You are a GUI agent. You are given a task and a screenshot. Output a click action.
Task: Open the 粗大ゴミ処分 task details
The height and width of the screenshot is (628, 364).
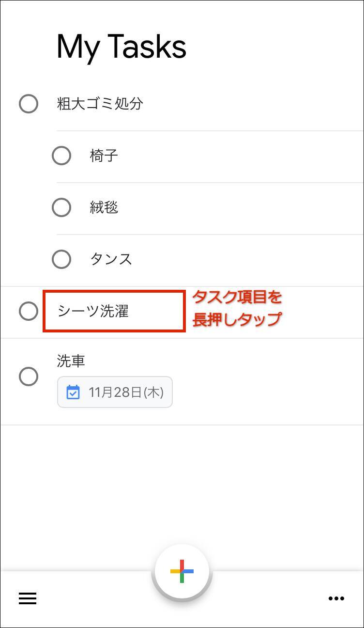(100, 104)
